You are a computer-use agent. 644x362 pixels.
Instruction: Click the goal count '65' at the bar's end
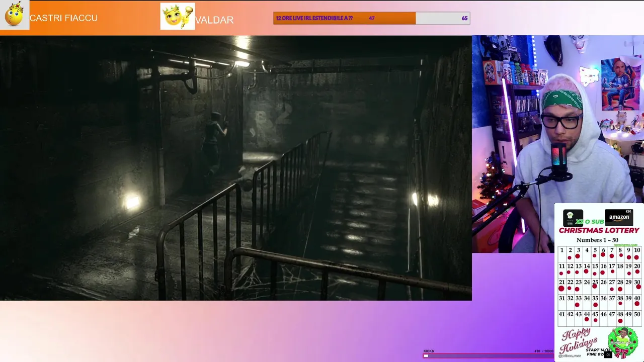(x=464, y=18)
